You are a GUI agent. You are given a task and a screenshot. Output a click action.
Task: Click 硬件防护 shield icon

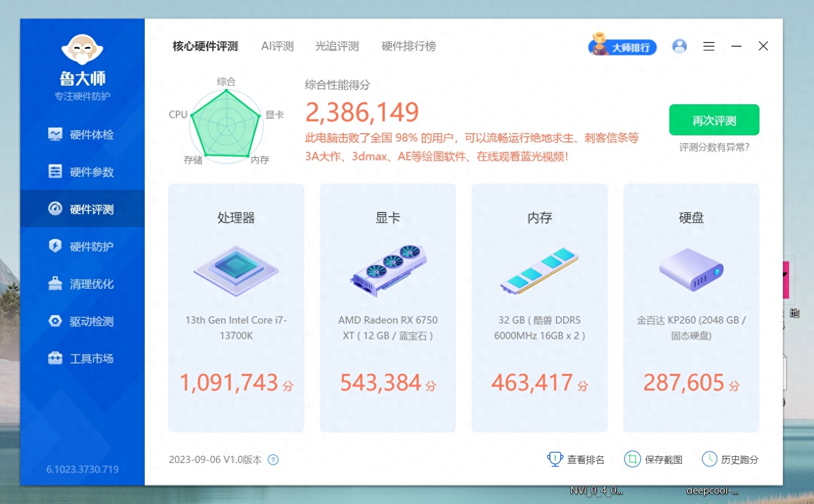[55, 246]
